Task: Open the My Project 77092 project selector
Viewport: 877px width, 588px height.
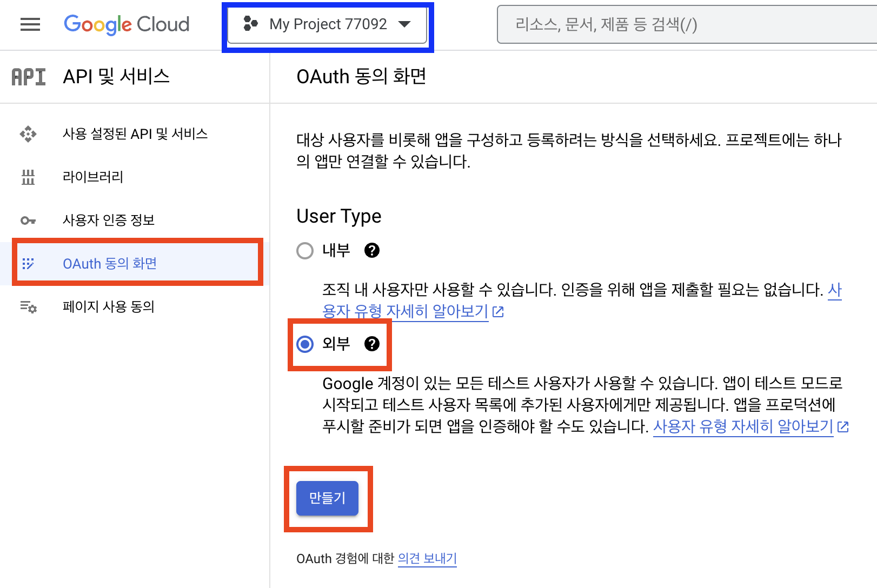Action: pyautogui.click(x=327, y=24)
